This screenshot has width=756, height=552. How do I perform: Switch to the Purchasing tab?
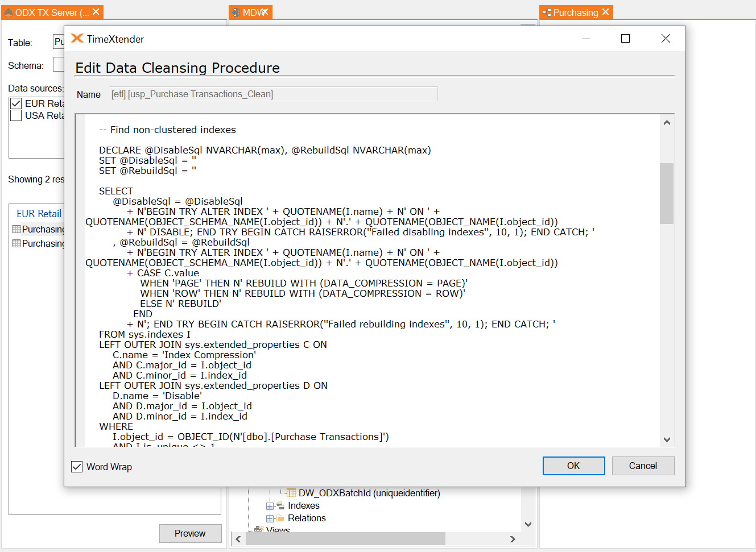[575, 11]
